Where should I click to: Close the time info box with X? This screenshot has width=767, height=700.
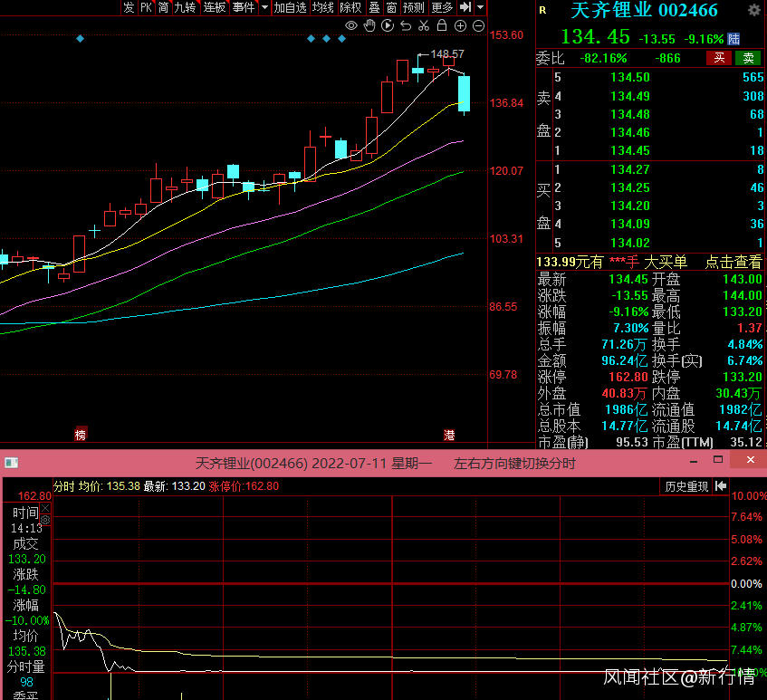(45, 509)
